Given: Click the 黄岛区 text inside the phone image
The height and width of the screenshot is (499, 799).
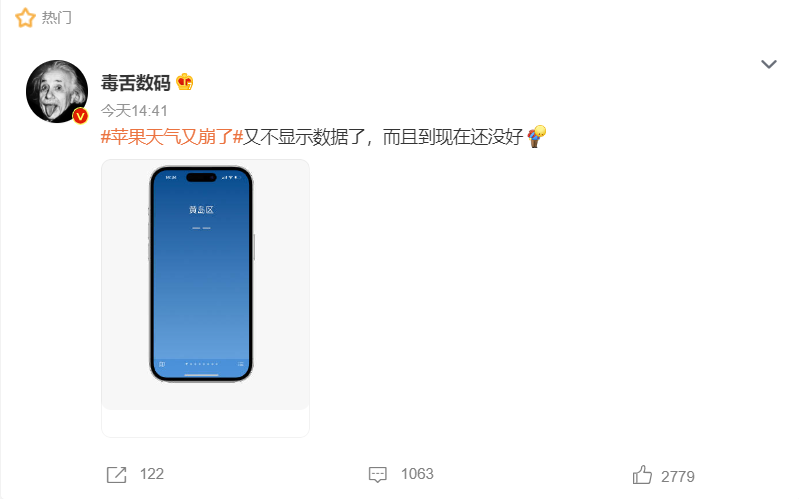Looking at the screenshot, I should pyautogui.click(x=201, y=209).
